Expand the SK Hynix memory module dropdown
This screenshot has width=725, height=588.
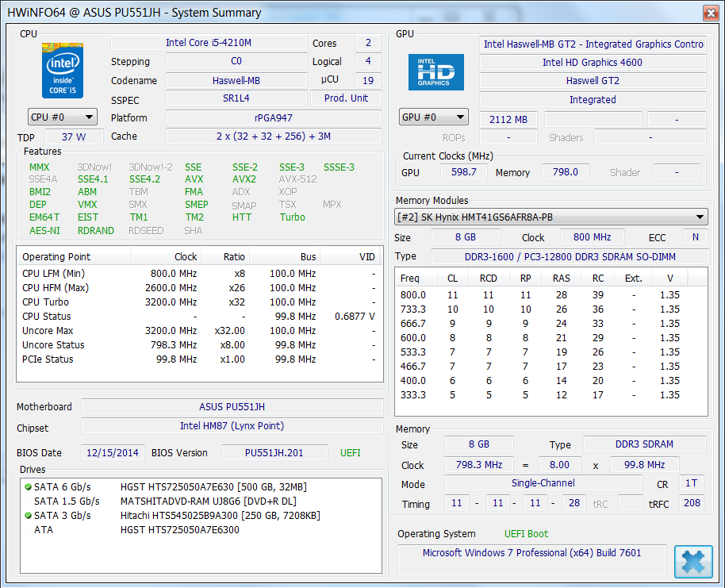551,217
